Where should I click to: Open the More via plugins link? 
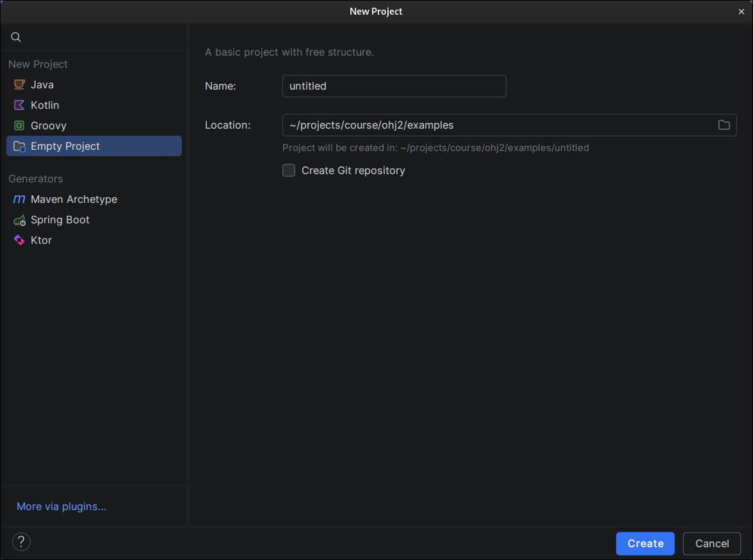(61, 506)
